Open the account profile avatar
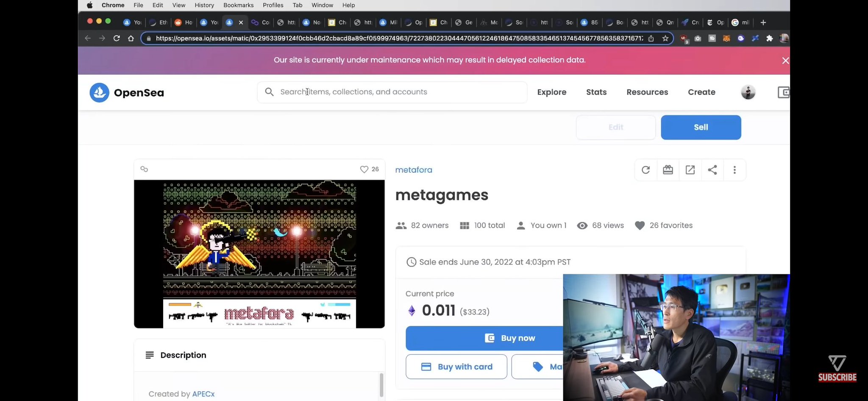 [x=748, y=92]
